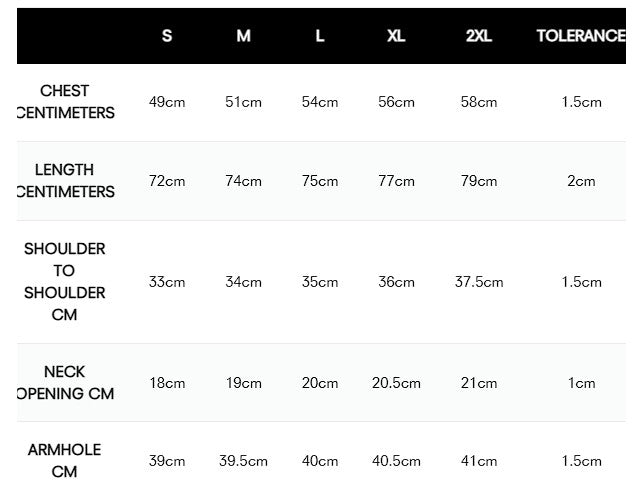Image resolution: width=638 pixels, height=493 pixels.
Task: Click the 49cm chest value for S
Action: pos(167,102)
